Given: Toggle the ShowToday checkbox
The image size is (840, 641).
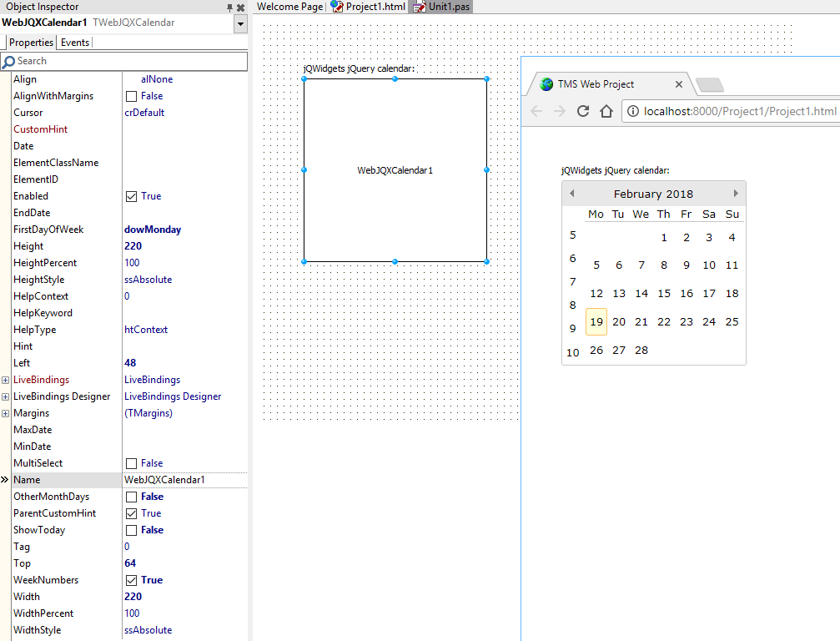Looking at the screenshot, I should click(131, 531).
